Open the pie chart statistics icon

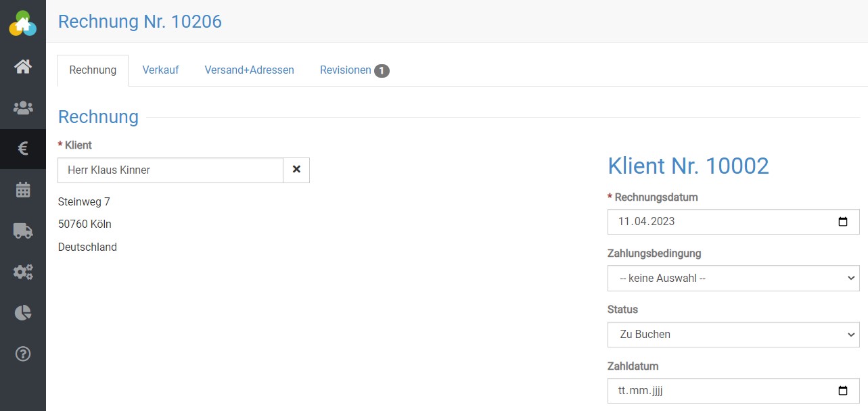click(x=23, y=313)
